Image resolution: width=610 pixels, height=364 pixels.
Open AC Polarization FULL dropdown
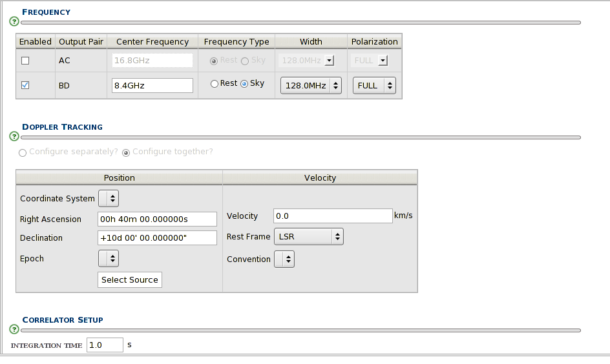pyautogui.click(x=370, y=61)
